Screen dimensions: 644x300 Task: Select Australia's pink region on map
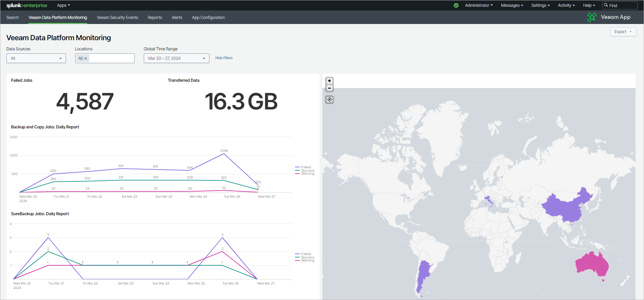pyautogui.click(x=592, y=265)
